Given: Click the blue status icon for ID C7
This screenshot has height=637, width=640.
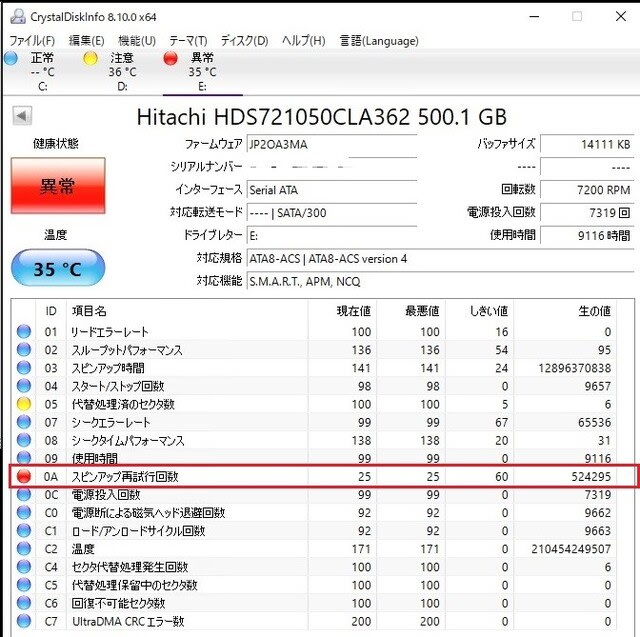Looking at the screenshot, I should tap(24, 621).
